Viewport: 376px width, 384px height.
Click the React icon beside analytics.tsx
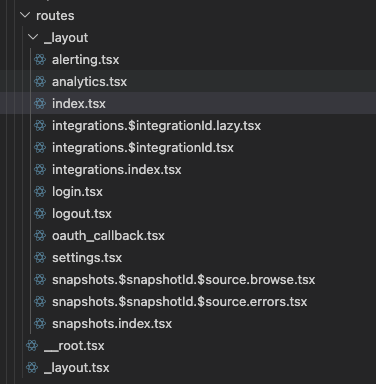(x=40, y=82)
